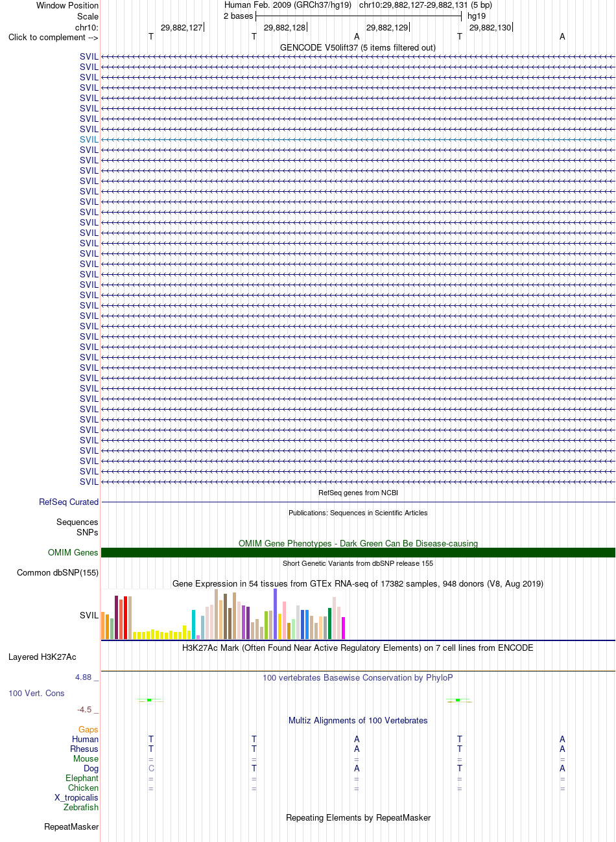616x842 pixels.
Task: Select the Chicken alignment row label
Action: (x=83, y=788)
